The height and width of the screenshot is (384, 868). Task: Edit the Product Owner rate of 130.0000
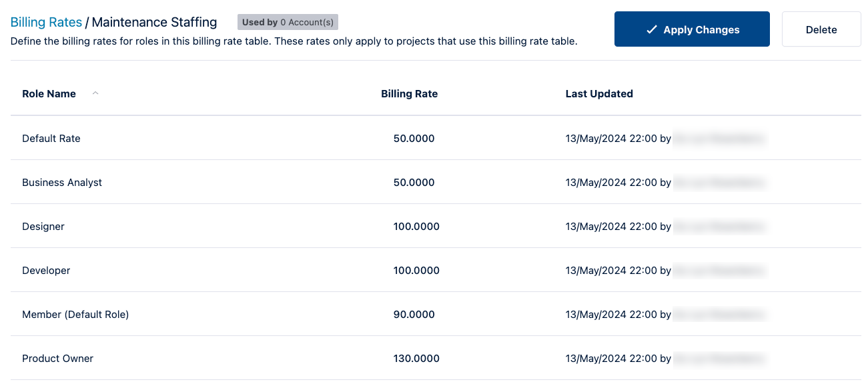tap(416, 358)
